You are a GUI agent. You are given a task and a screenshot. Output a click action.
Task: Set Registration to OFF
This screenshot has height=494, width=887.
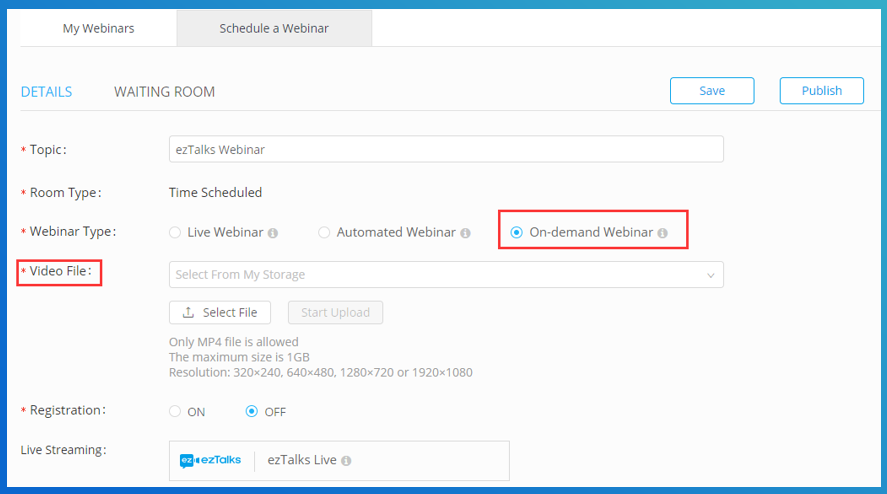252,411
